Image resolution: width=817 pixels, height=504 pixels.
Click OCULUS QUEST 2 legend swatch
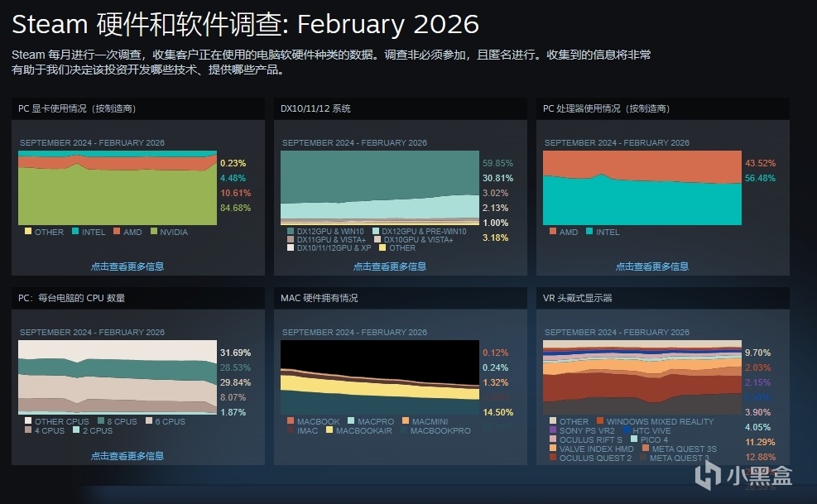point(553,457)
